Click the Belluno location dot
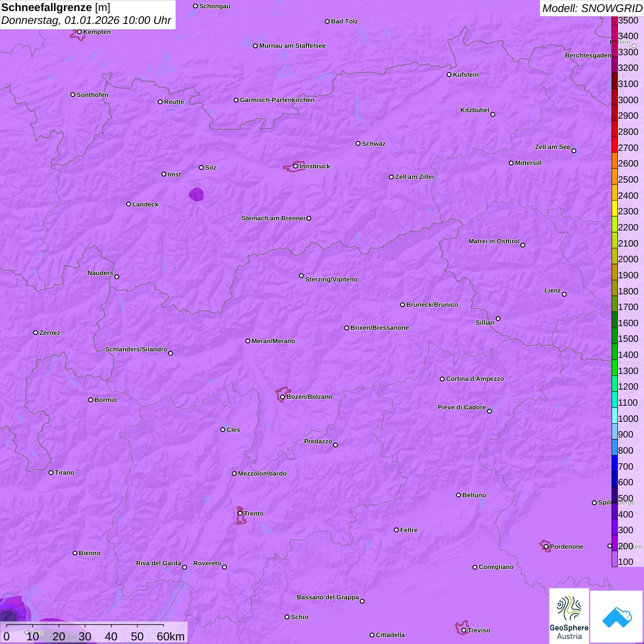 point(458,495)
